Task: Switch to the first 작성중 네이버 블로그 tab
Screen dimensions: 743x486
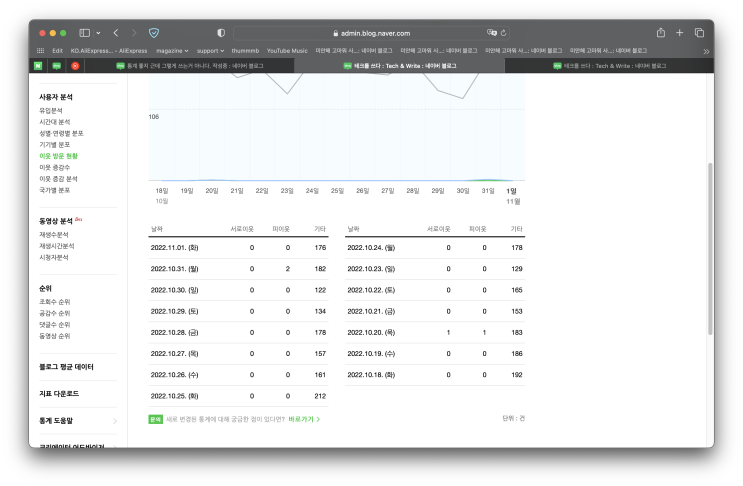Action: click(190, 66)
